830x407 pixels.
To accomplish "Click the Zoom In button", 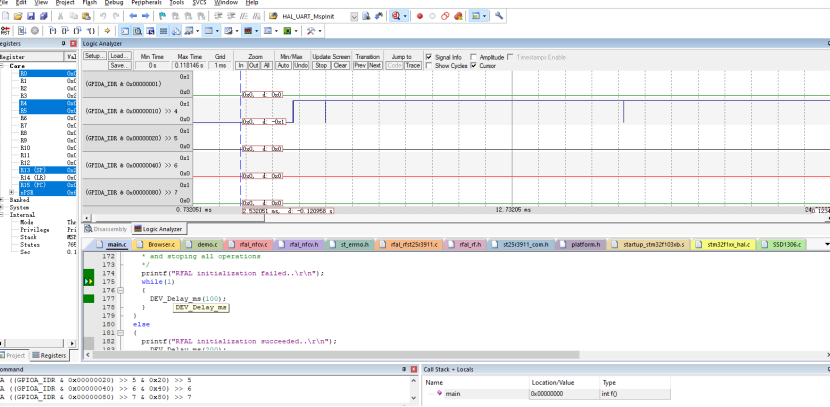I will [241, 65].
